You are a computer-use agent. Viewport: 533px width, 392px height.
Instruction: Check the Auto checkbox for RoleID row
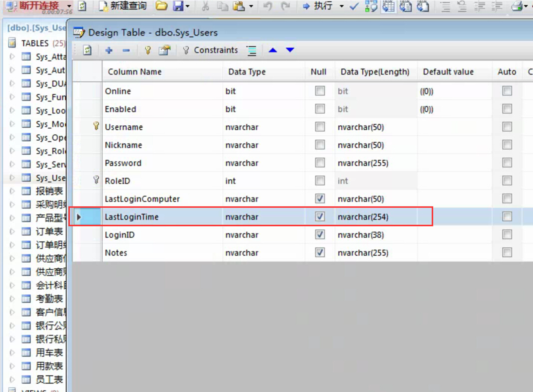(507, 181)
